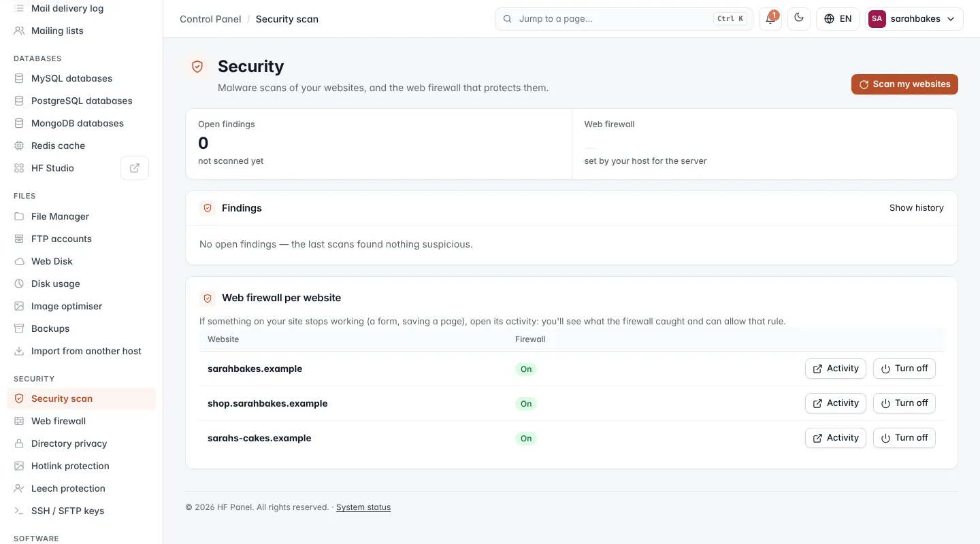Image resolution: width=980 pixels, height=544 pixels.
Task: Click the FTP accounts icon
Action: (19, 239)
